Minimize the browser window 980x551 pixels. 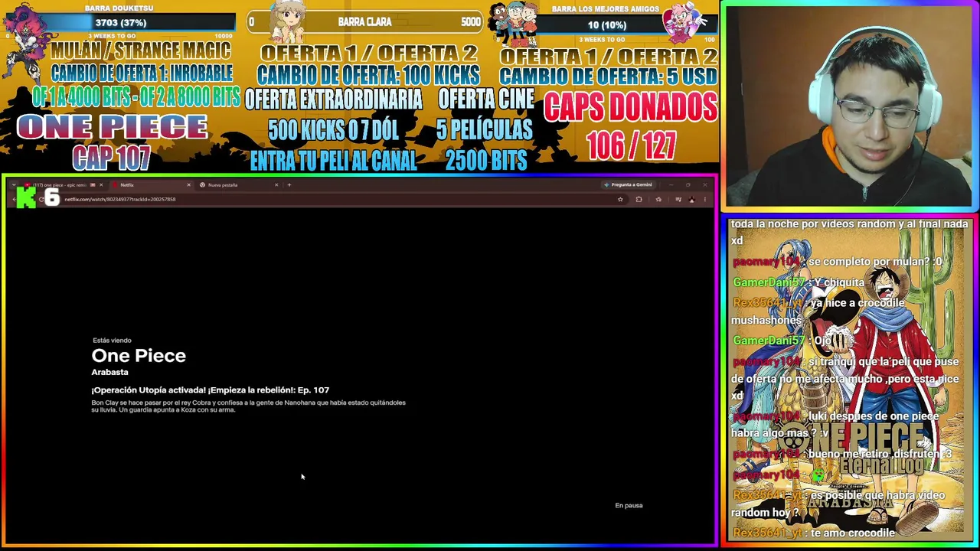click(x=671, y=185)
